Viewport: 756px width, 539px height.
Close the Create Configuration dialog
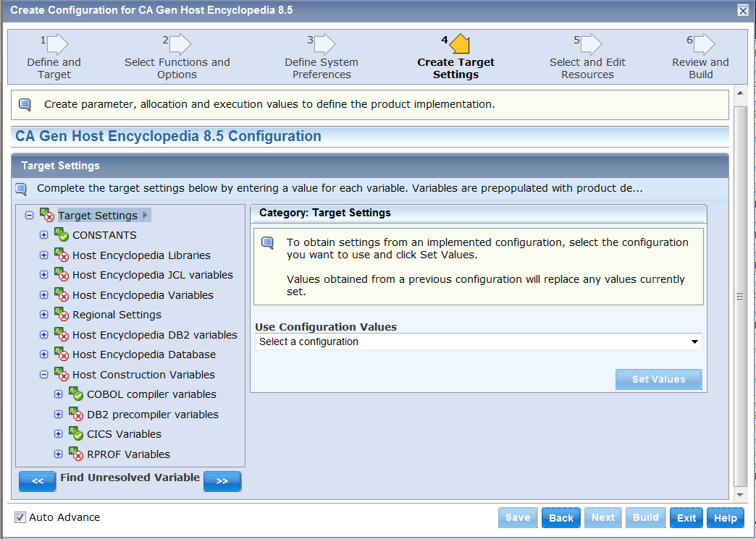743,10
